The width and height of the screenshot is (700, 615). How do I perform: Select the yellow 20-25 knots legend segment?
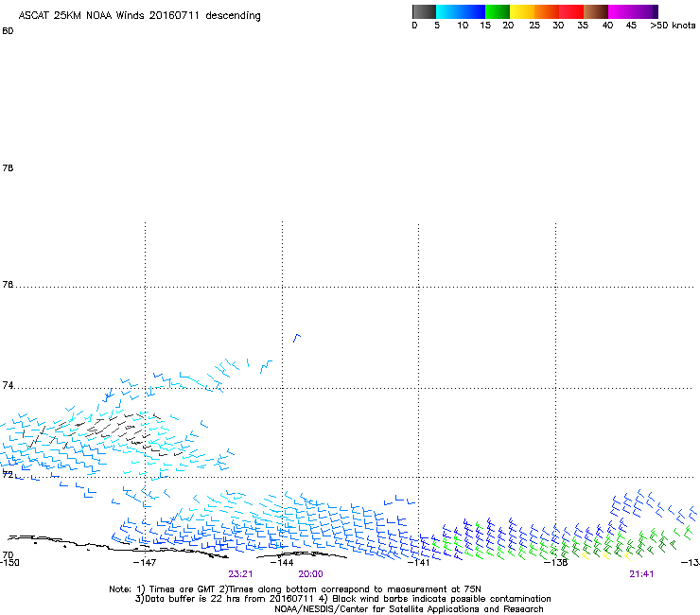[522, 11]
